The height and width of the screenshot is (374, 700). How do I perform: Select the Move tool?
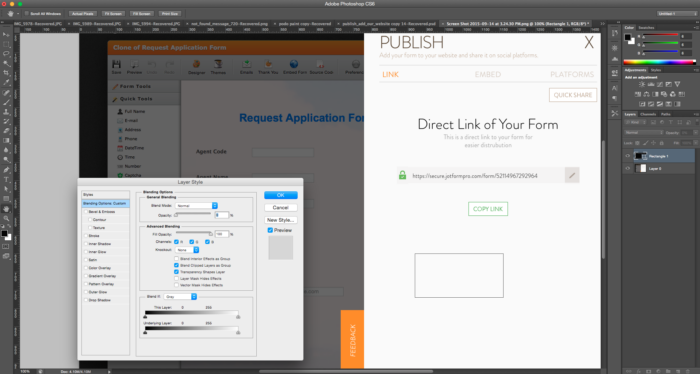coord(6,35)
